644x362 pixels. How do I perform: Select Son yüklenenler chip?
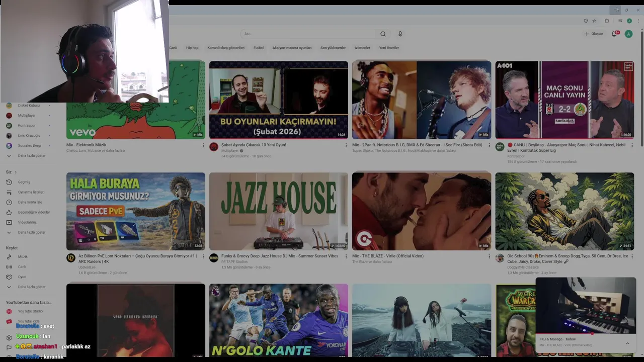point(333,48)
